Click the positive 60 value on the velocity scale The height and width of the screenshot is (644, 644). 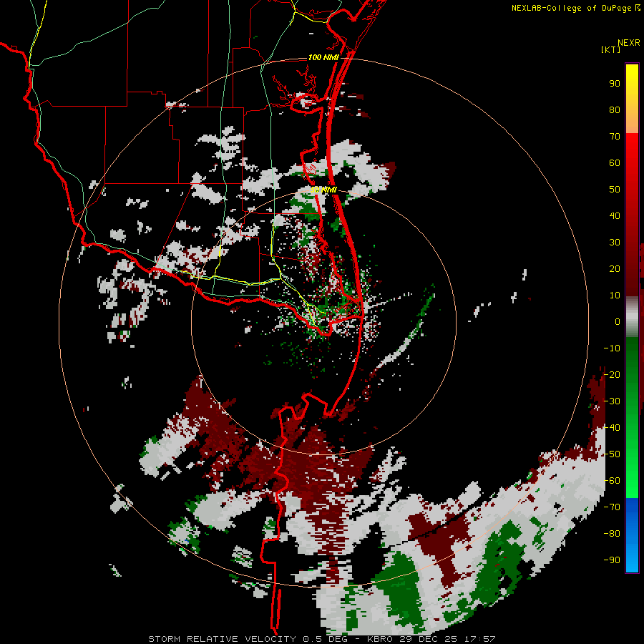615,162
